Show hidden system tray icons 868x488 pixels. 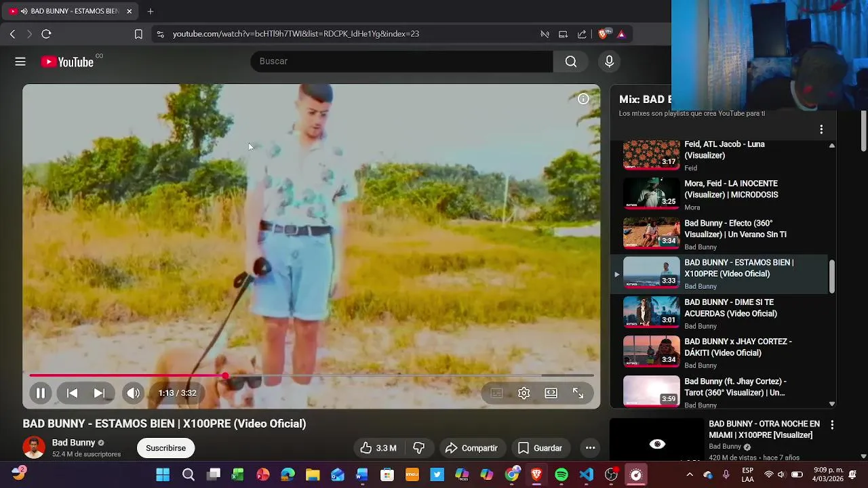690,474
